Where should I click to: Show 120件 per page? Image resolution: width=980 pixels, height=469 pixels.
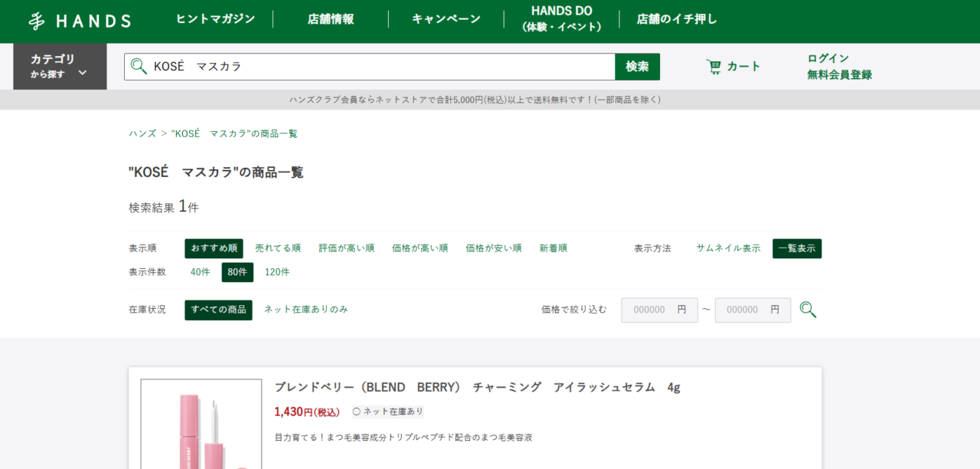click(277, 272)
